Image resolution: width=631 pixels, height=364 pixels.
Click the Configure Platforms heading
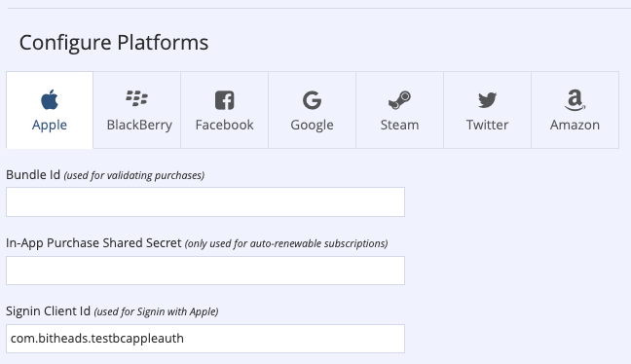114,43
